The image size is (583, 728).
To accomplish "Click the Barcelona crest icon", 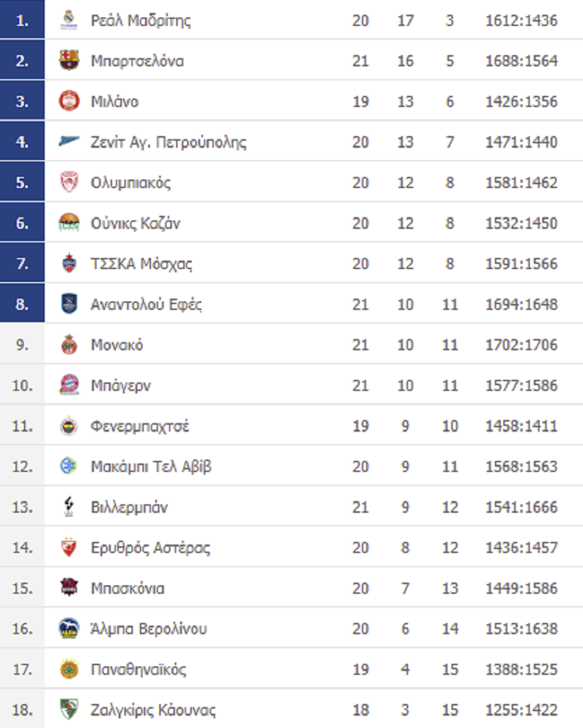I will (69, 60).
